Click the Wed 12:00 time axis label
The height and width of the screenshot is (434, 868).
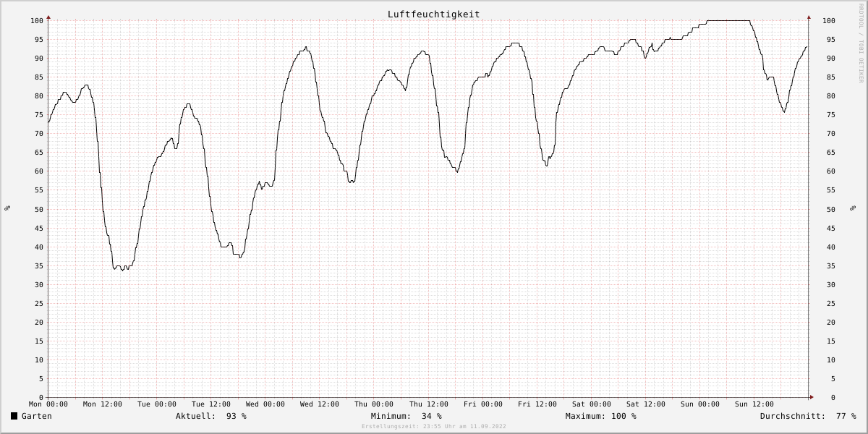320,404
